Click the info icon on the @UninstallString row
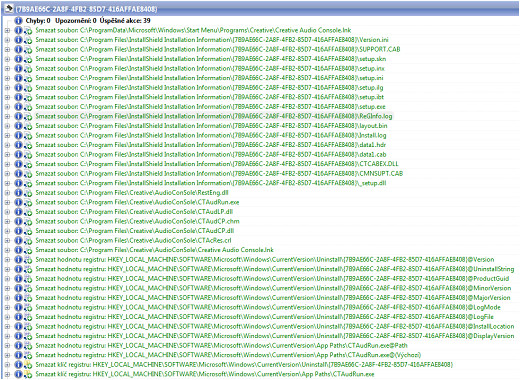The image size is (520, 380). (18, 269)
